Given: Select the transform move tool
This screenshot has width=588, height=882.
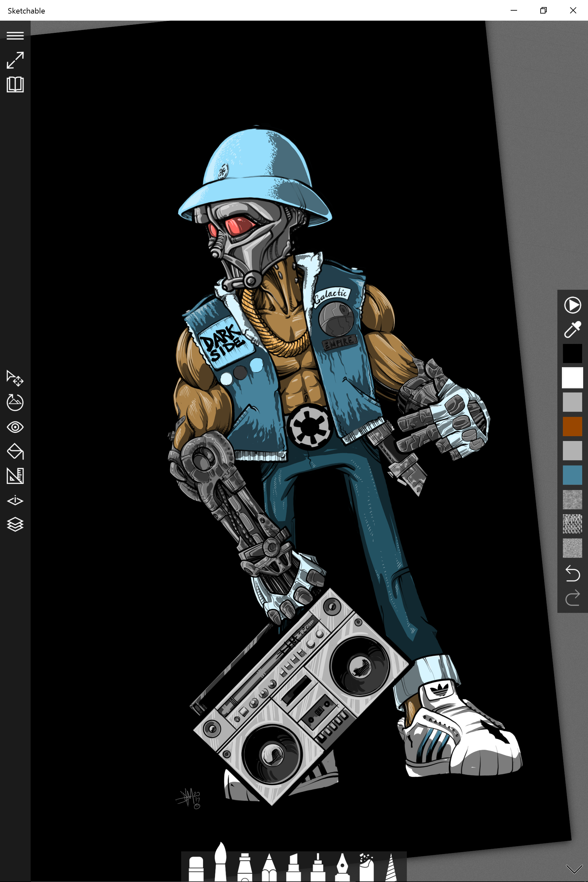Looking at the screenshot, I should pos(15,378).
